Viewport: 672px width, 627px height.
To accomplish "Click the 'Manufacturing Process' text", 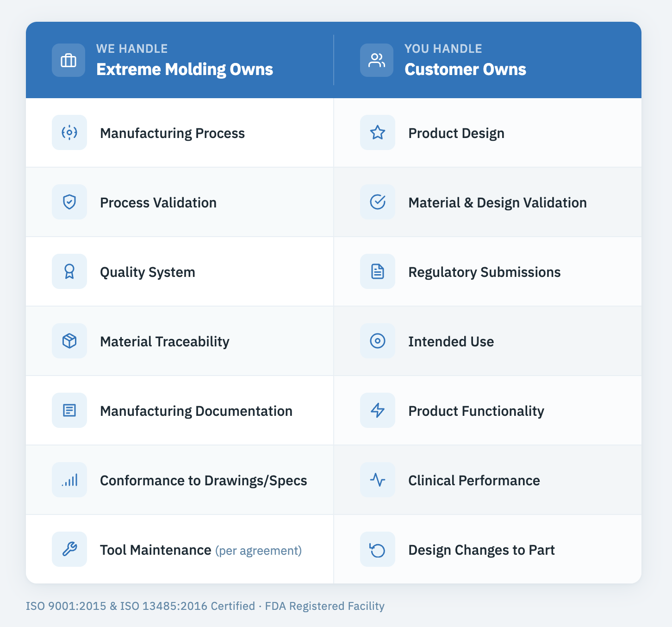I will pyautogui.click(x=172, y=133).
